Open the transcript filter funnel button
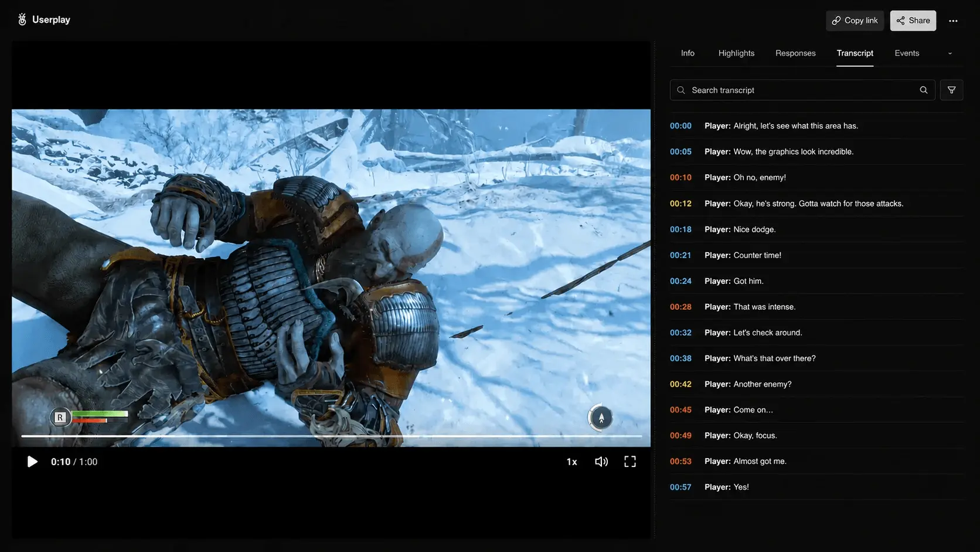The height and width of the screenshot is (552, 980). [x=951, y=90]
